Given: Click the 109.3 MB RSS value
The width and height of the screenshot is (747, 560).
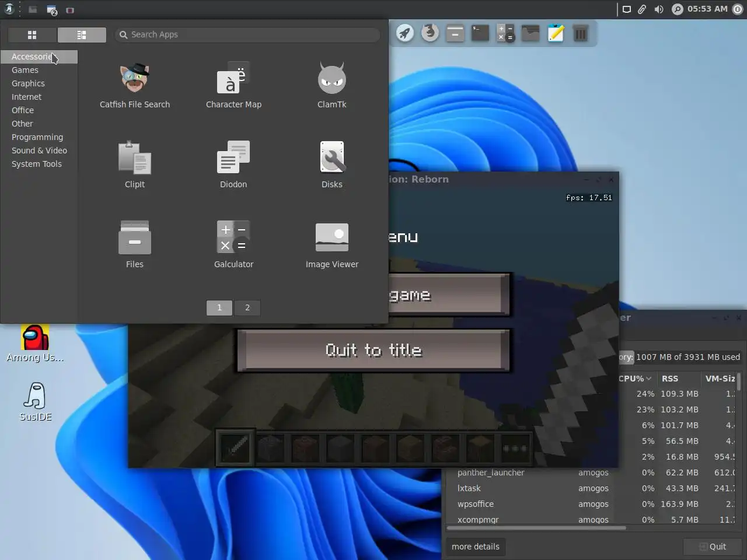Looking at the screenshot, I should pyautogui.click(x=679, y=394).
